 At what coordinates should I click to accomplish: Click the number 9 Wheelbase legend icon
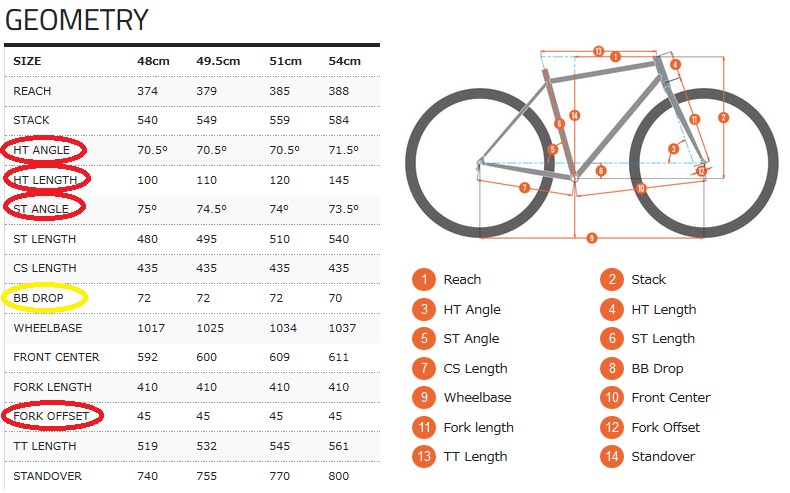click(424, 398)
